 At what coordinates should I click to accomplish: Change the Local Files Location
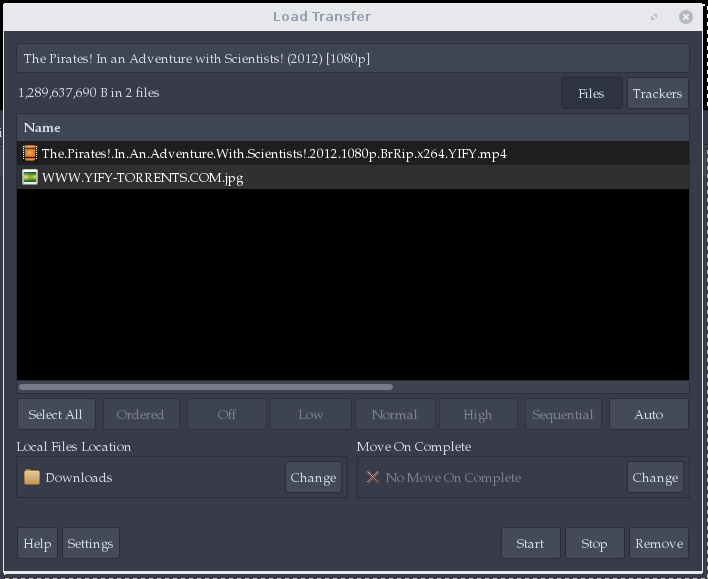click(x=313, y=477)
